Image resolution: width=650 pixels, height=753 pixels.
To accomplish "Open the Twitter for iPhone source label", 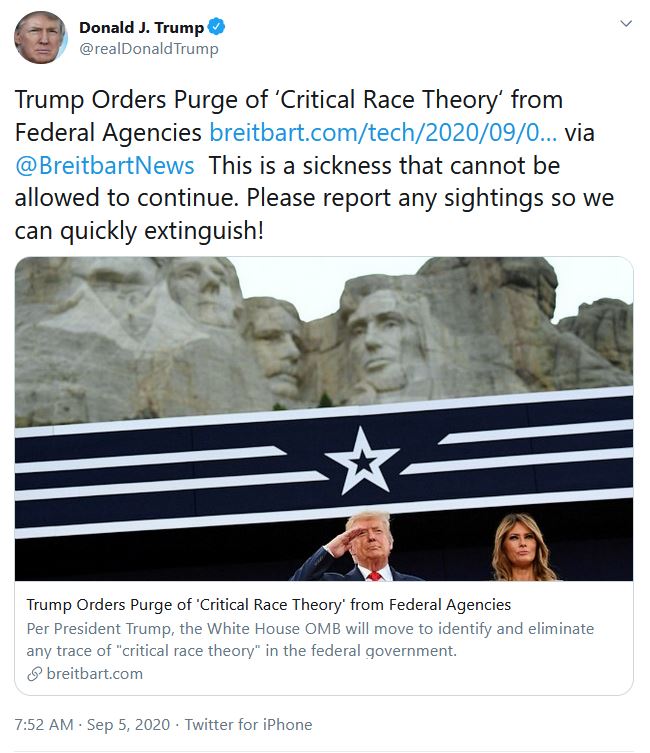I will coord(248,725).
